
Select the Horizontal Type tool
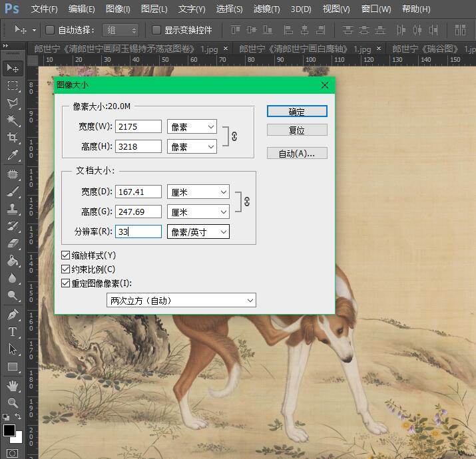tap(13, 331)
